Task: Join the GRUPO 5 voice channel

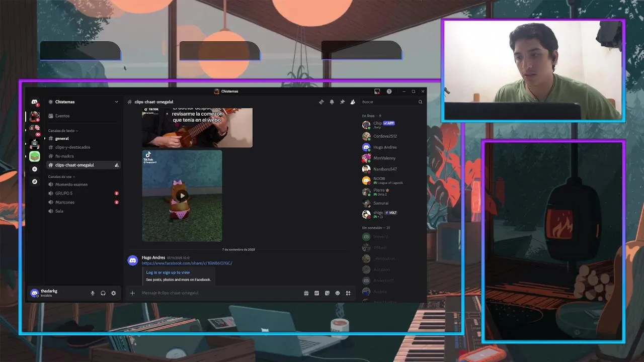Action: [x=84, y=194]
